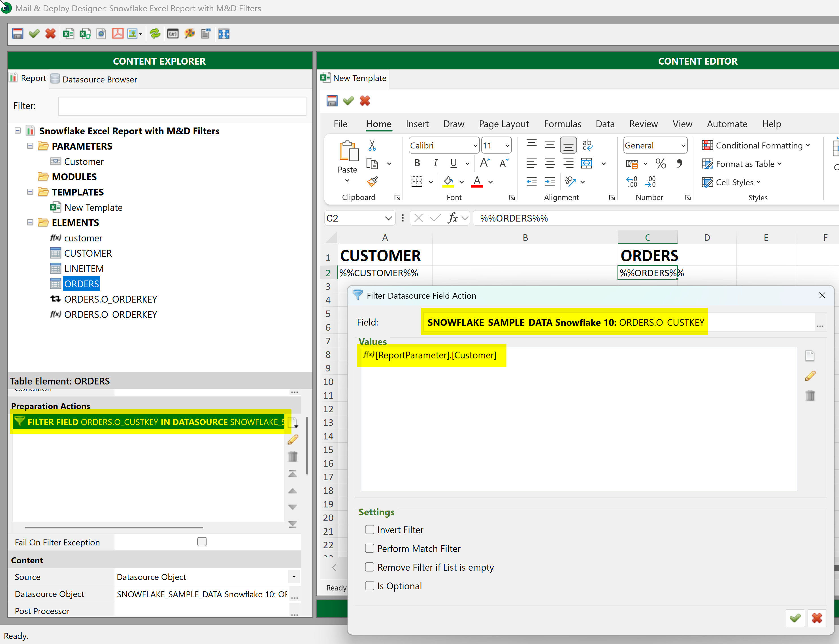839x644 pixels.
Task: Open the font size dropdown
Action: click(x=507, y=146)
